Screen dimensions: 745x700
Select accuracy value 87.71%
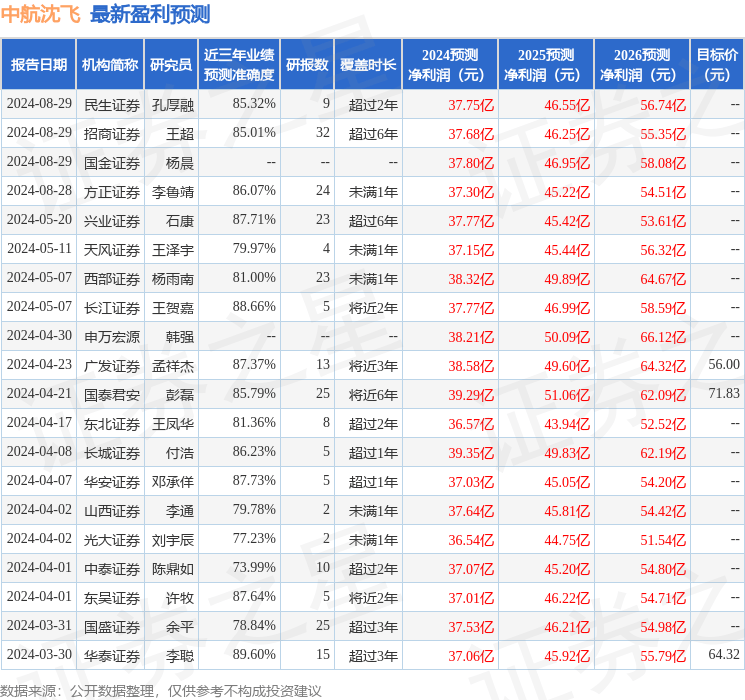pyautogui.click(x=254, y=220)
